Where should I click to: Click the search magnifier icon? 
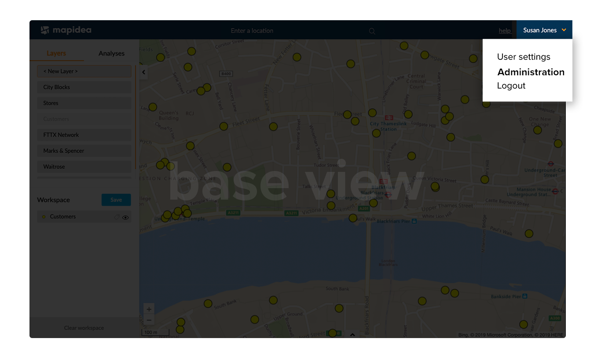coord(372,31)
